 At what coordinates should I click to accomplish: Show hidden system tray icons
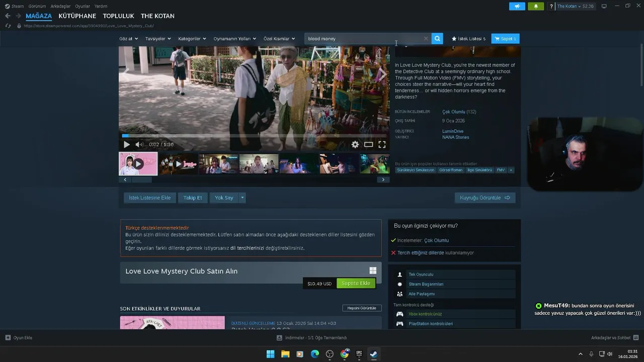point(580,354)
